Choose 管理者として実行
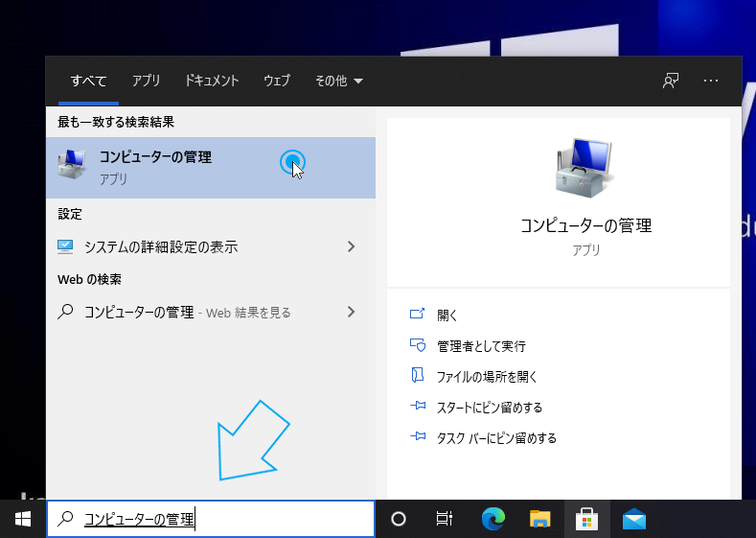 point(481,346)
